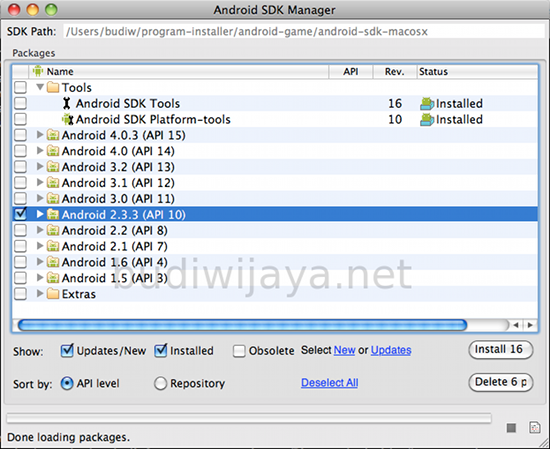Expand the Extras folder
550x449 pixels.
click(40, 293)
